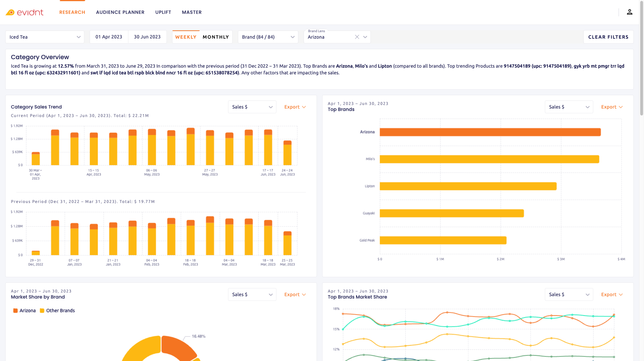Go to the Uplift tab
The image size is (644, 361).
tap(163, 12)
